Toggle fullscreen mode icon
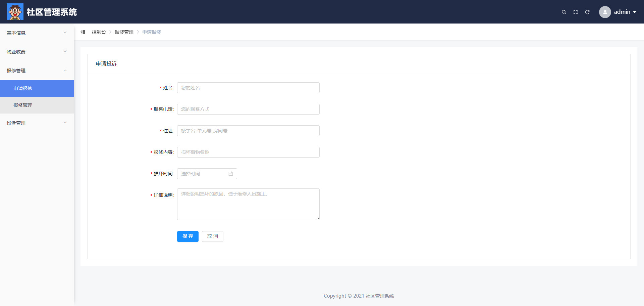The image size is (644, 306). point(576,12)
